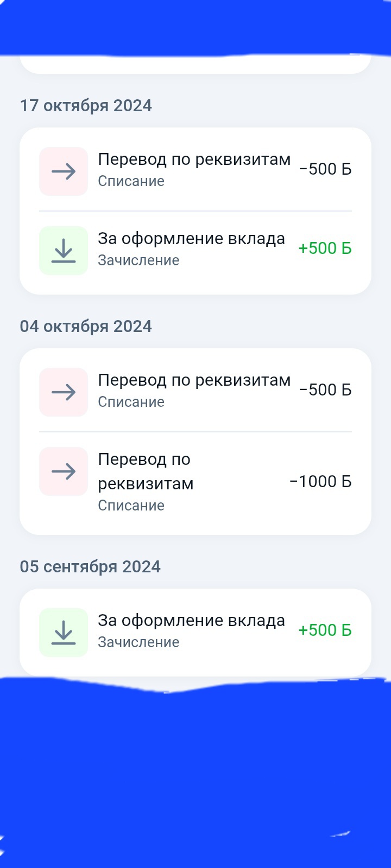Tap the download icon of the 17 October deposit bonus
391x868 pixels.
[64, 251]
